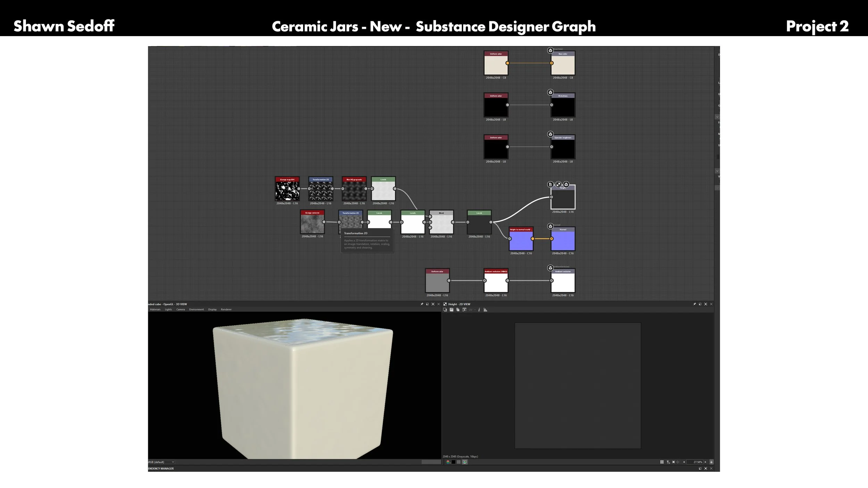868x488 pixels.
Task: Float the 3D view panel with dock icon
Action: [427, 304]
